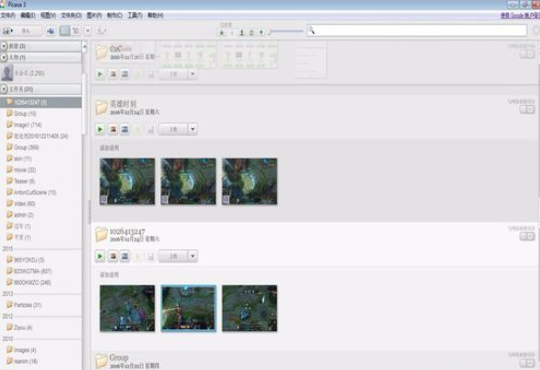Select first thumbnail in 英雄时刻 folder
Screen dimensions: 540x370
pyautogui.click(x=127, y=181)
